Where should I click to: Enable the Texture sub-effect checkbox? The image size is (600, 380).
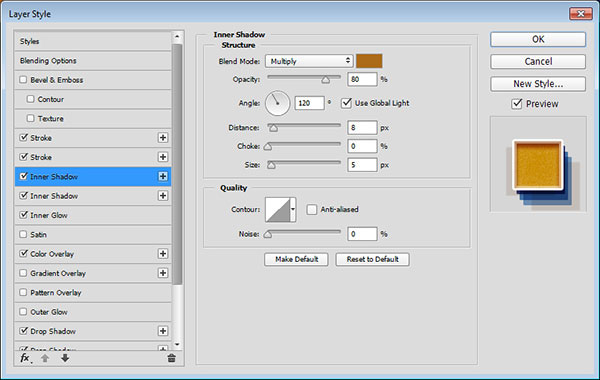(31, 118)
